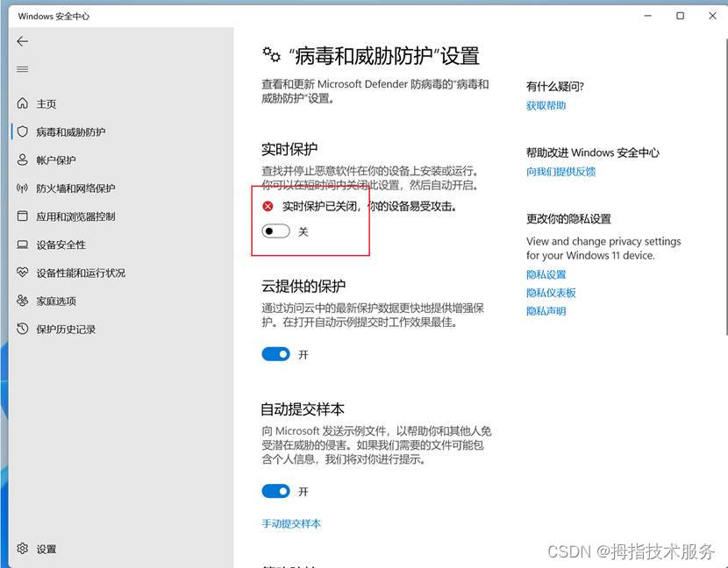Click the 自动提交样本 section heading

pyautogui.click(x=303, y=408)
